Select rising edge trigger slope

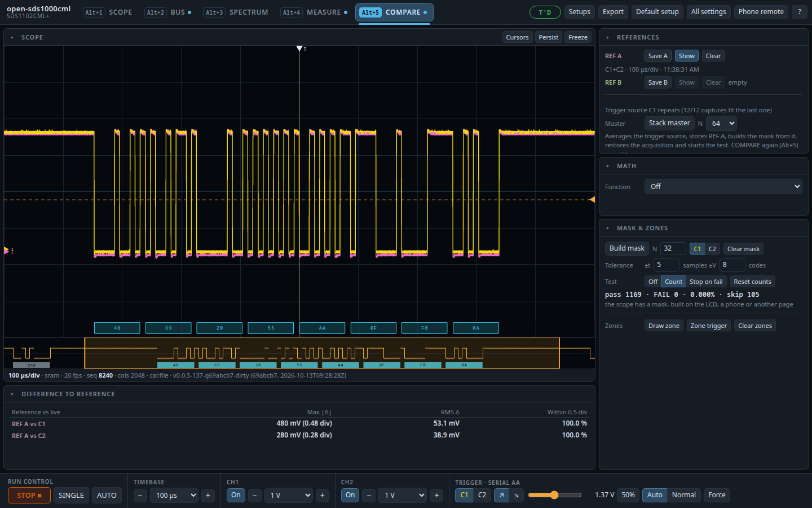(x=501, y=495)
